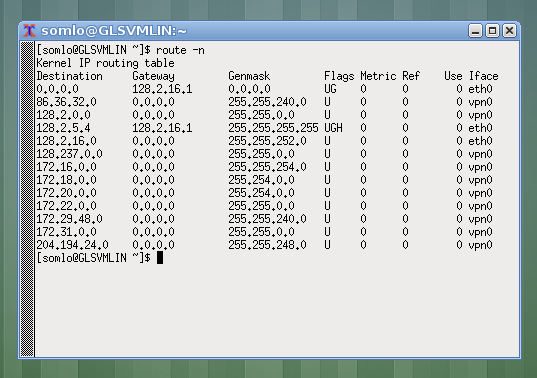Maximize the somlo@GLSVMLIN terminal window
This screenshot has height=378, width=537.
(x=492, y=31)
